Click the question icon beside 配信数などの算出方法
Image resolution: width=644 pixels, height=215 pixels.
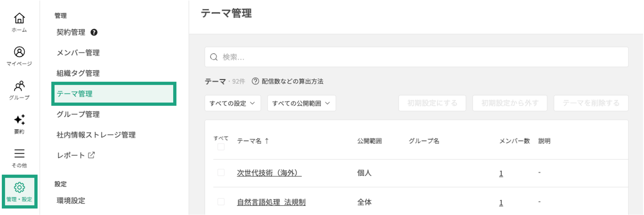pos(255,81)
